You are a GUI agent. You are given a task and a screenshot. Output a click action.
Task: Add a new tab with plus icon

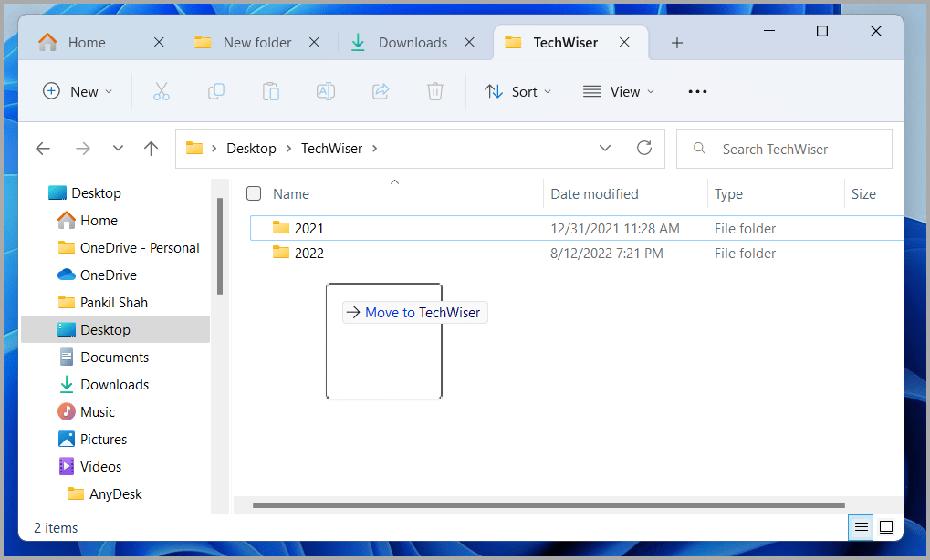(677, 43)
